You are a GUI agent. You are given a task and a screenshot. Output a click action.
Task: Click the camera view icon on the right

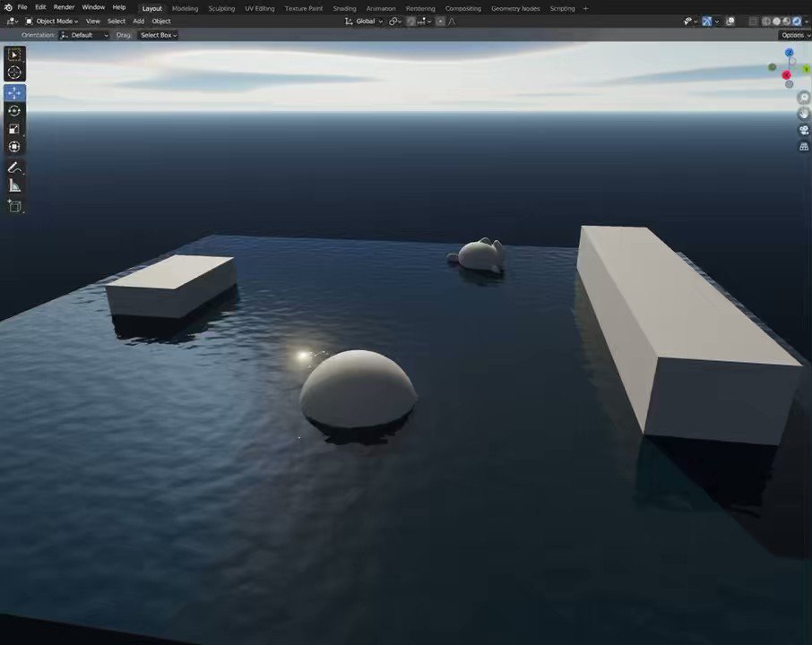coord(804,128)
